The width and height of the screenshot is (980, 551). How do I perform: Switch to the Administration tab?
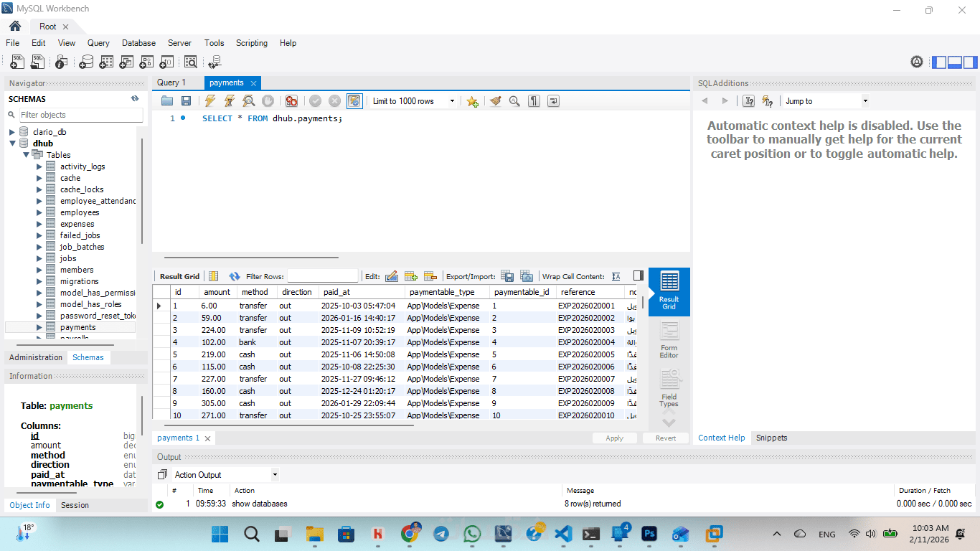point(36,357)
